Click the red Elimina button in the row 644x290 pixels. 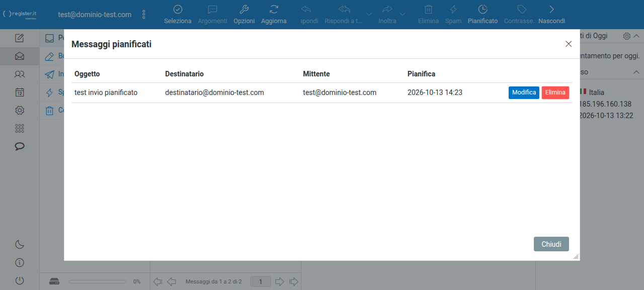[x=555, y=92]
